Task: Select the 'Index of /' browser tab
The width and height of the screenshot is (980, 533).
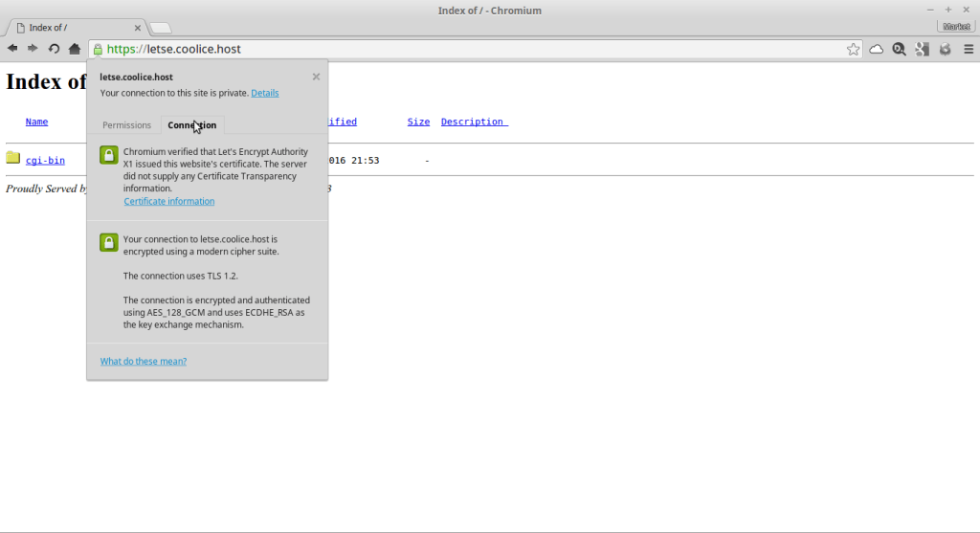Action: pos(77,28)
